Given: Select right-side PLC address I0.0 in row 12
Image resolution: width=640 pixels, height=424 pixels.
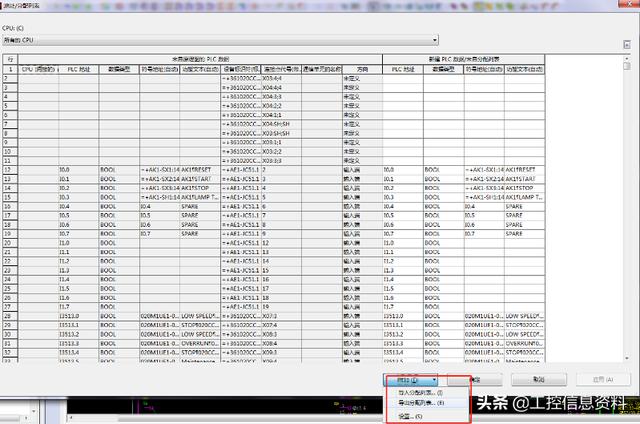Looking at the screenshot, I should 403,170.
